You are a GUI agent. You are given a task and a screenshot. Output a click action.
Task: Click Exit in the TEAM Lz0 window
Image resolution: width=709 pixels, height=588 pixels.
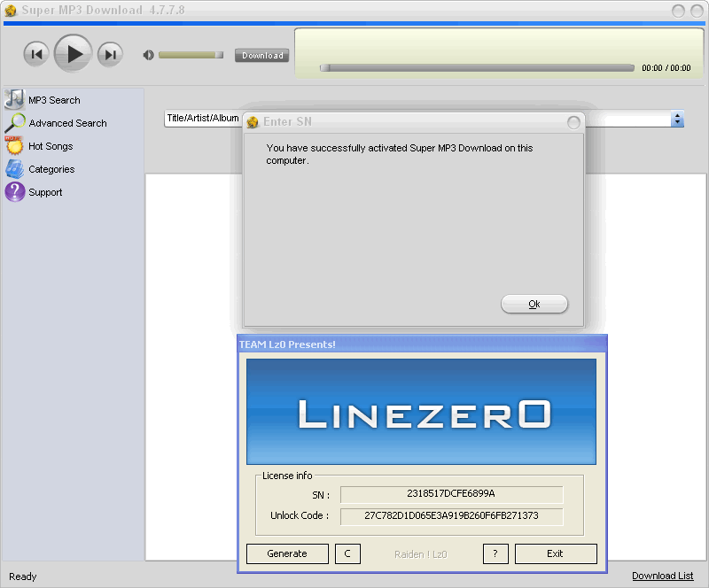click(x=556, y=553)
